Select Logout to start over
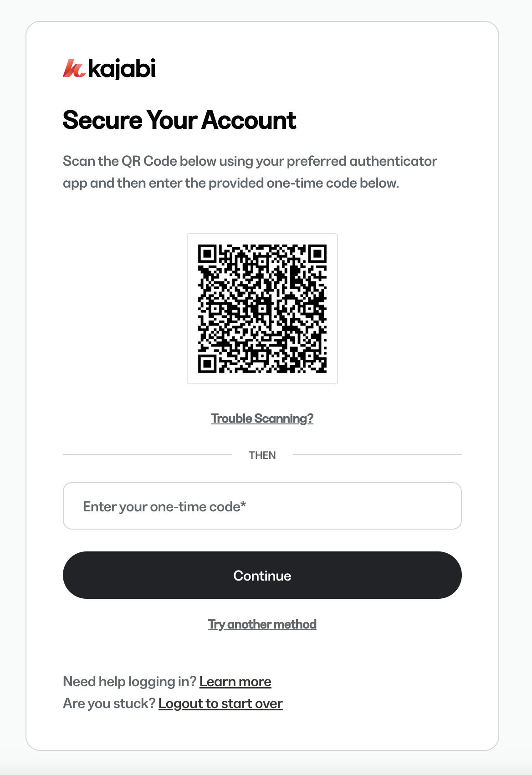532x775 pixels. pos(220,704)
